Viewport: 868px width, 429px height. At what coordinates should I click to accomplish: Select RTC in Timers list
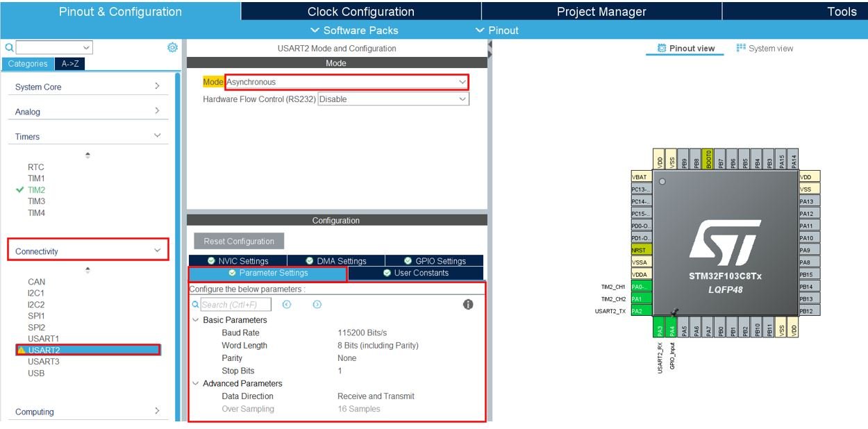[x=35, y=167]
